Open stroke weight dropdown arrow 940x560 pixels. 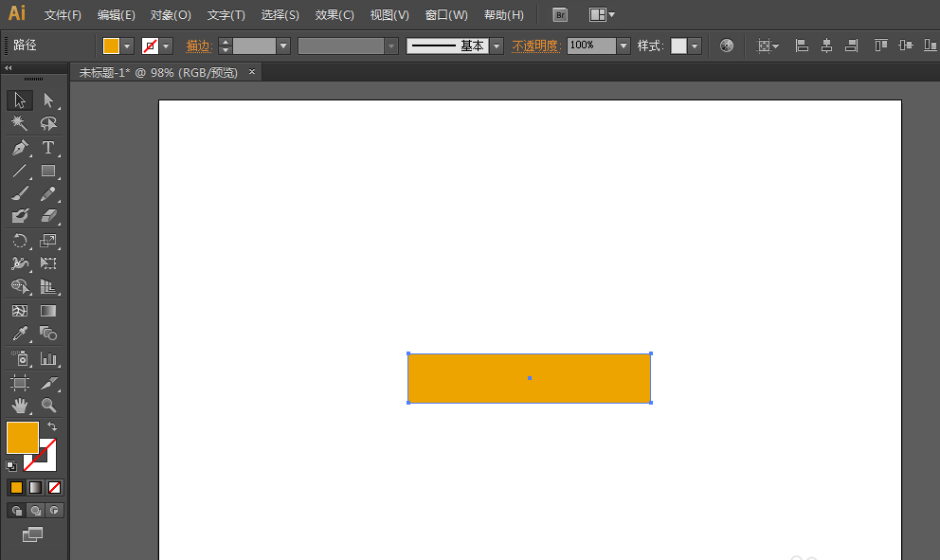283,46
